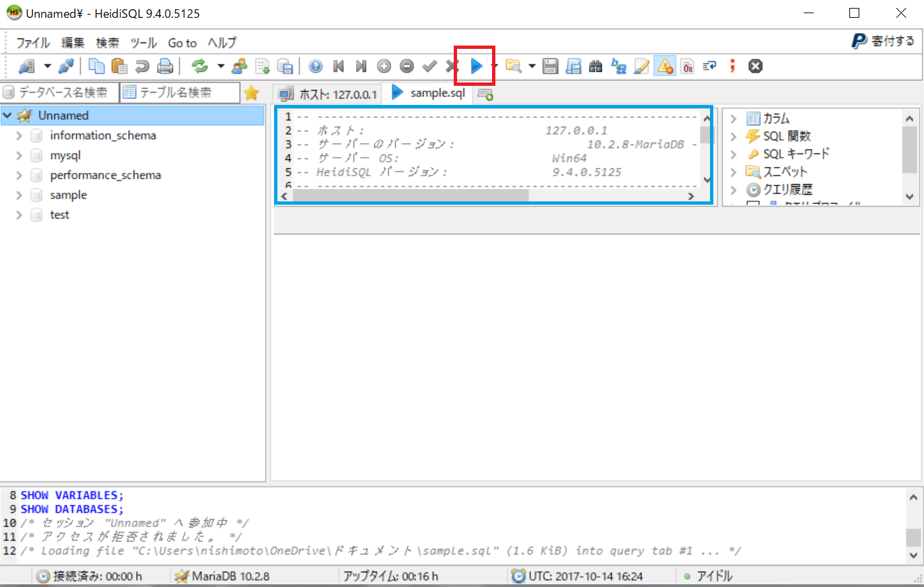The width and height of the screenshot is (924, 587).
Task: Select the mysql database in tree
Action: click(x=65, y=155)
